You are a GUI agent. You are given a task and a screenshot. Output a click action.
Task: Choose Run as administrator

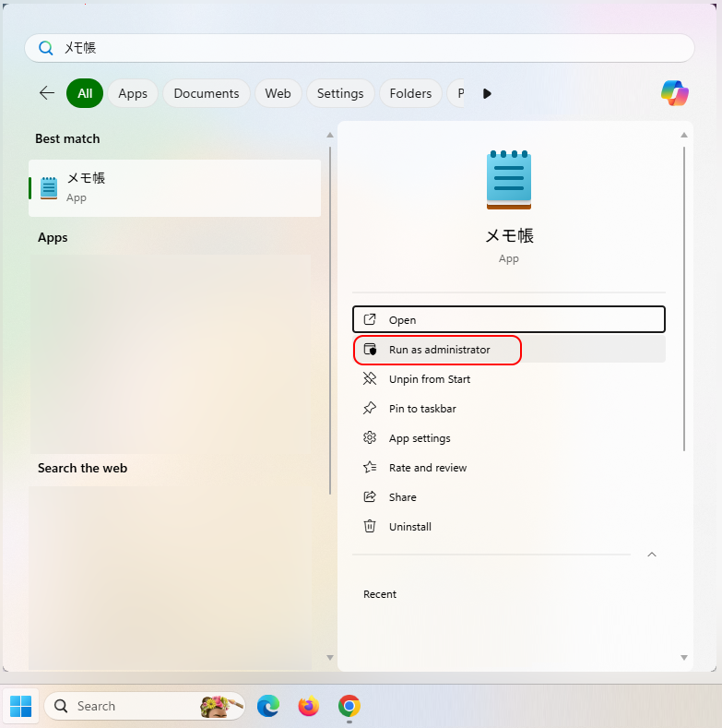(439, 350)
